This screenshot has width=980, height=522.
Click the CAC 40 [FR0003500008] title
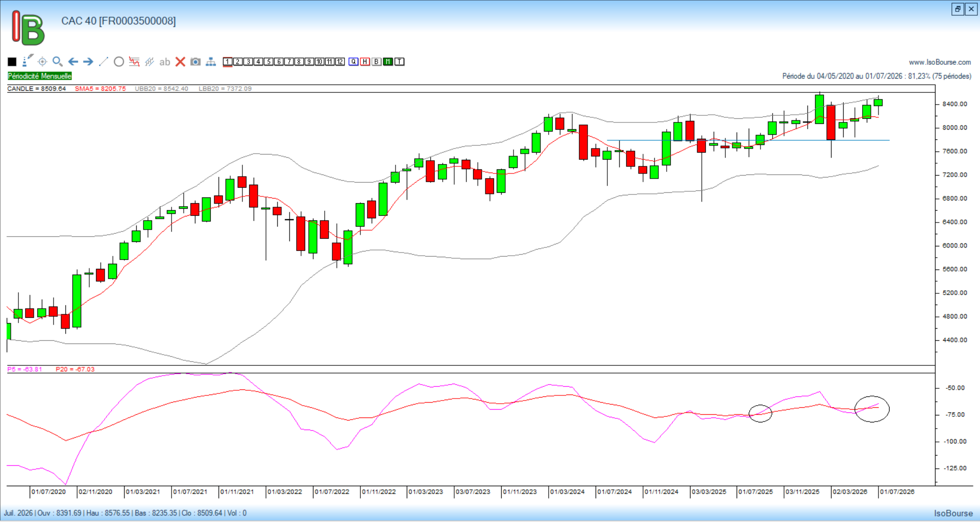coord(118,21)
